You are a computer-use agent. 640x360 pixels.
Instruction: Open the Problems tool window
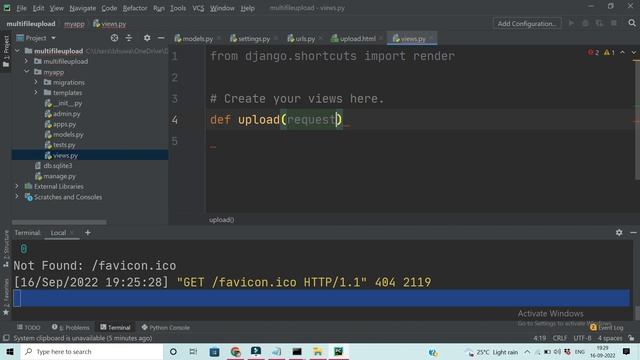pos(71,327)
